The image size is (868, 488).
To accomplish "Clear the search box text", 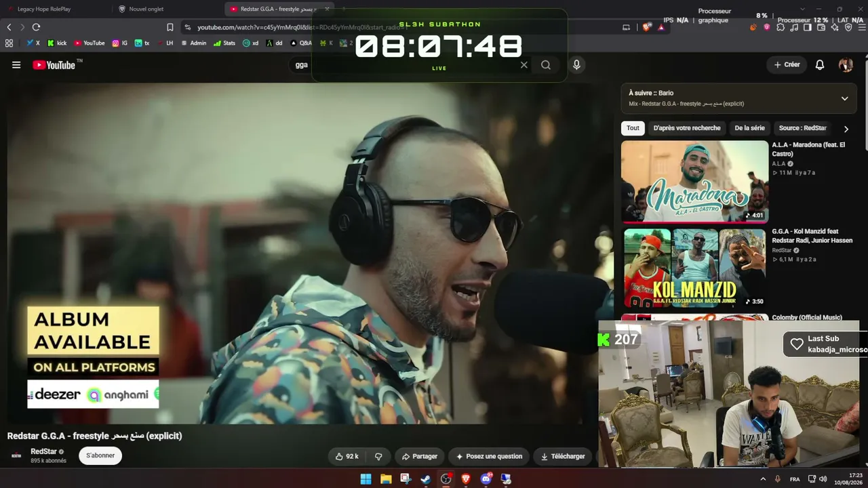I will point(524,65).
